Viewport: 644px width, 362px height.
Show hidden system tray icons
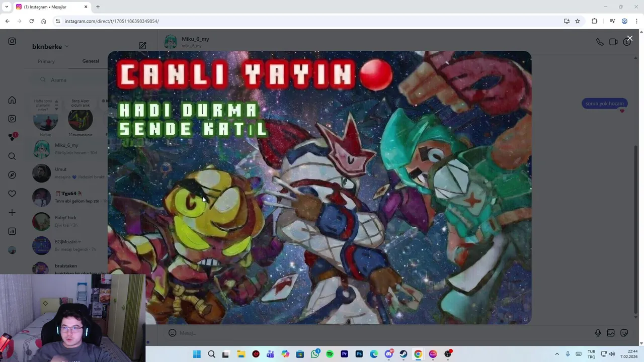click(x=557, y=354)
